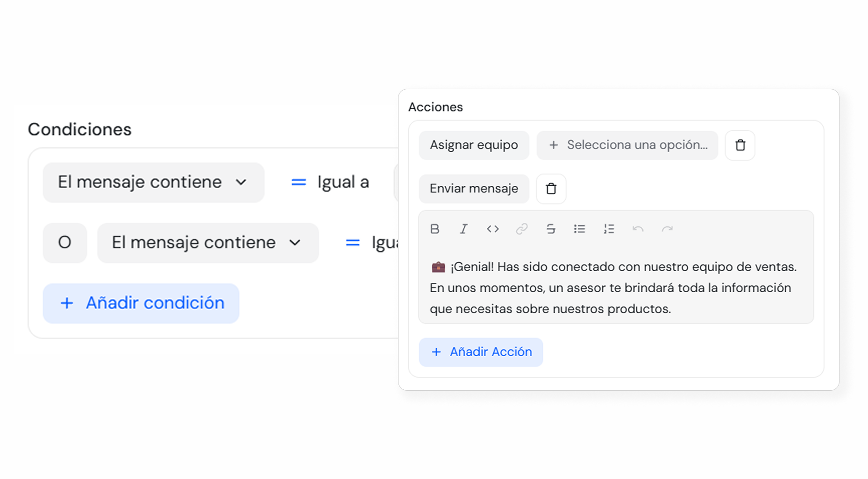Insert a bulleted list

click(580, 229)
